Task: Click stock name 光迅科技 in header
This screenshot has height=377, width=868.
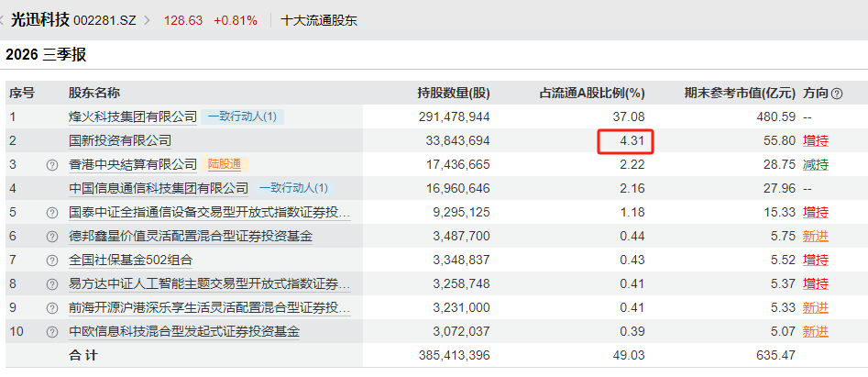Action: coord(39,20)
